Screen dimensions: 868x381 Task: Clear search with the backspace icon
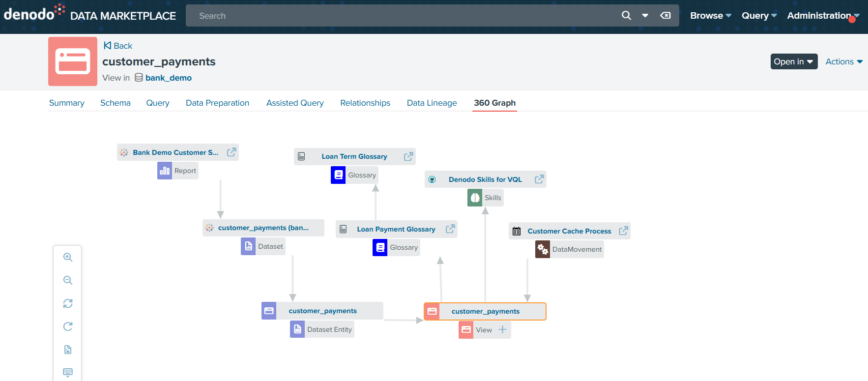pyautogui.click(x=665, y=15)
